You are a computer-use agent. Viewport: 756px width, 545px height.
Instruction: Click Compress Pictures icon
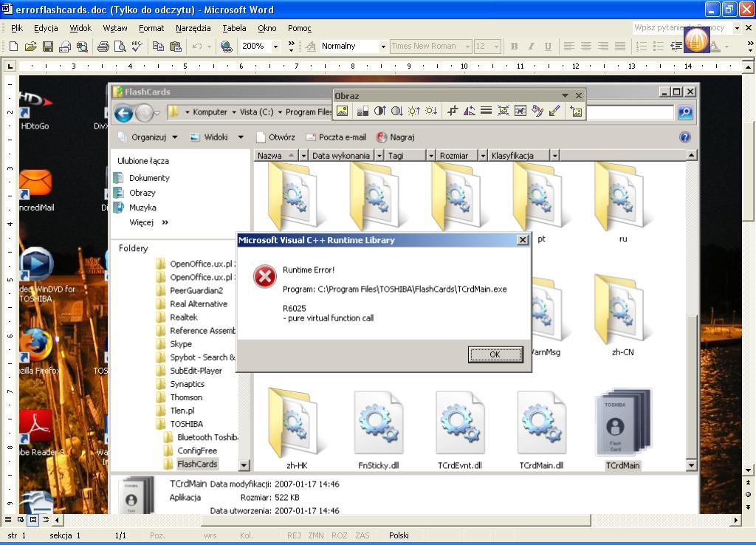click(504, 112)
